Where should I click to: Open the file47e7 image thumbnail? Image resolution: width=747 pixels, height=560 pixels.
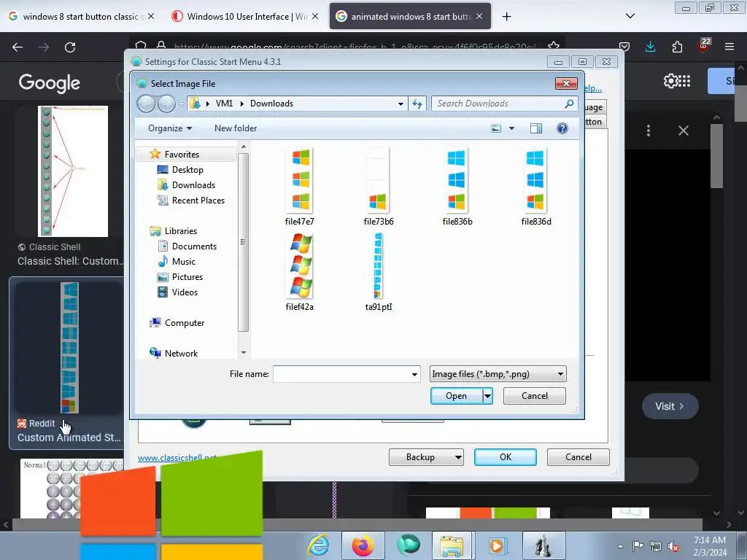point(300,180)
